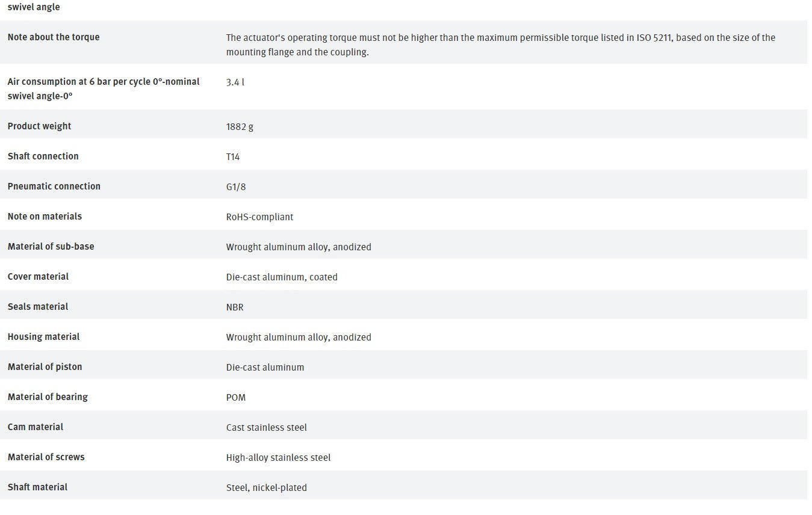The width and height of the screenshot is (812, 515).
Task: Click the Material of sub-base label
Action: pyautogui.click(x=51, y=247)
